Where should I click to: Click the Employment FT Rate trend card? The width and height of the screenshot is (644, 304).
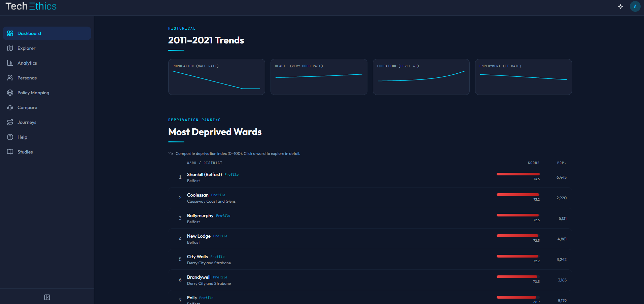523,77
